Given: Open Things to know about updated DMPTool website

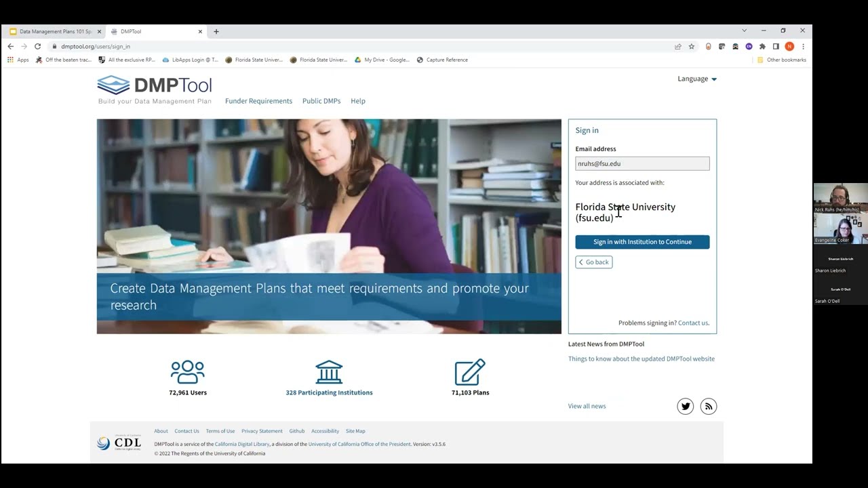Looking at the screenshot, I should pyautogui.click(x=642, y=359).
